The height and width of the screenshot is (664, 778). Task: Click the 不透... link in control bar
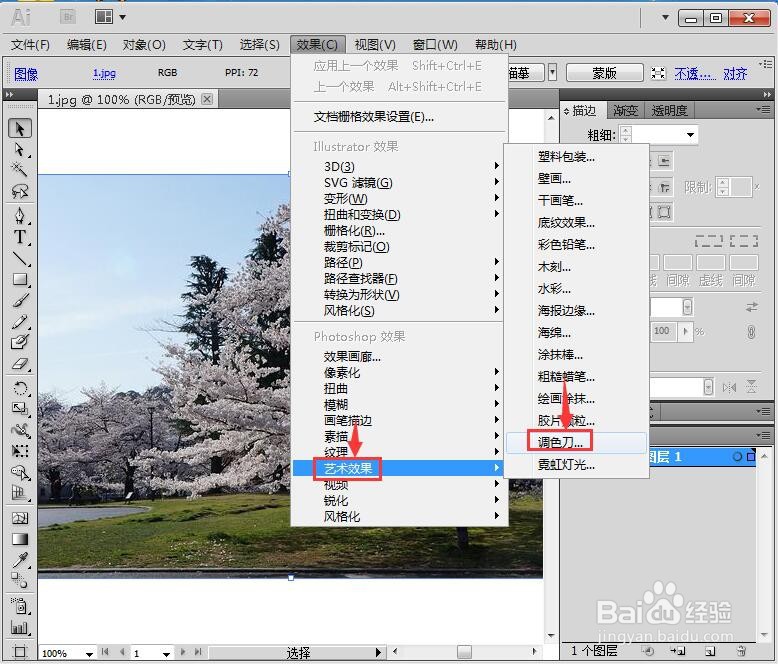[695, 74]
